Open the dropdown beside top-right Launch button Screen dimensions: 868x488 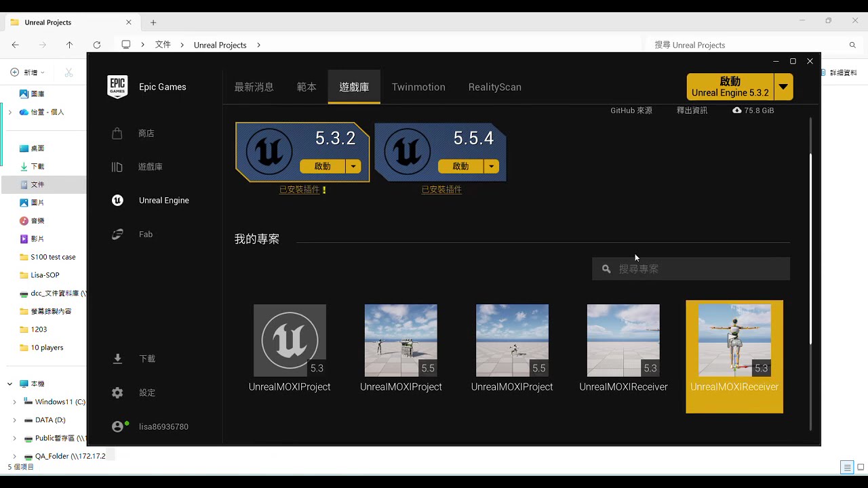click(x=783, y=87)
